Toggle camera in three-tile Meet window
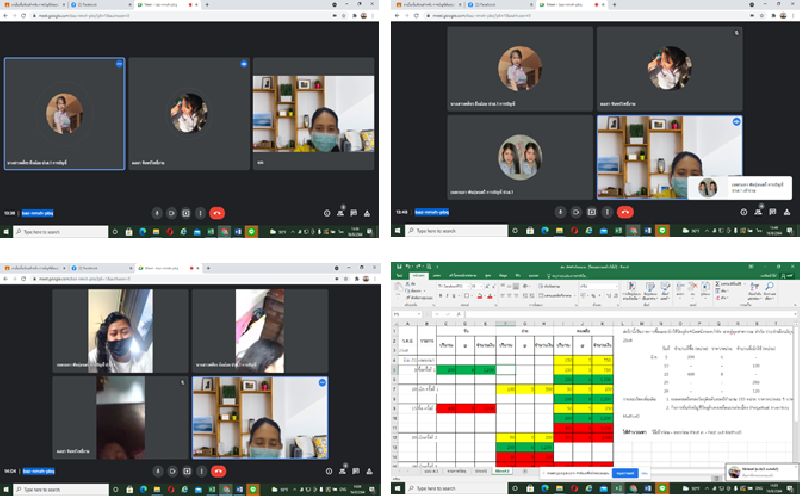Image resolution: width=800 pixels, height=496 pixels. [x=171, y=212]
